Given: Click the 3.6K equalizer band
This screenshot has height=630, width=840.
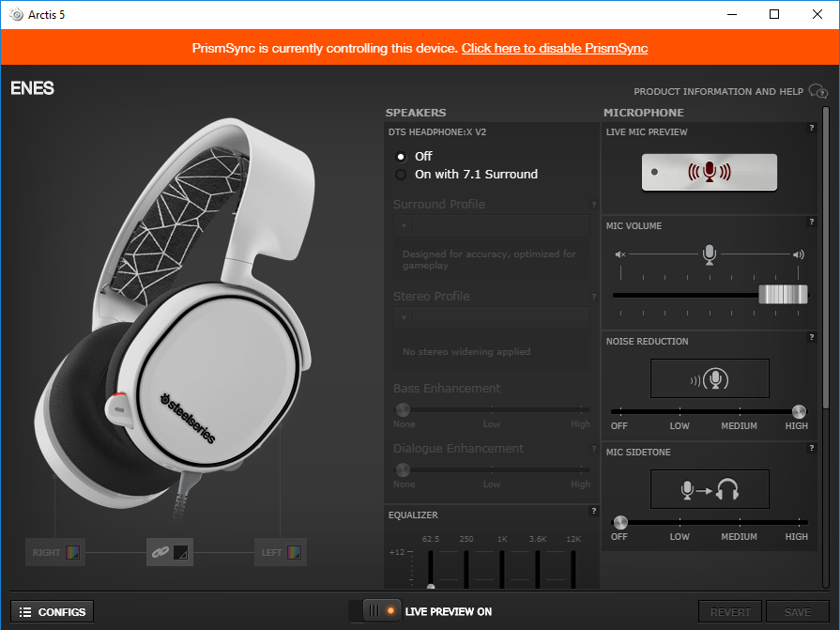Looking at the screenshot, I should pyautogui.click(x=538, y=569).
